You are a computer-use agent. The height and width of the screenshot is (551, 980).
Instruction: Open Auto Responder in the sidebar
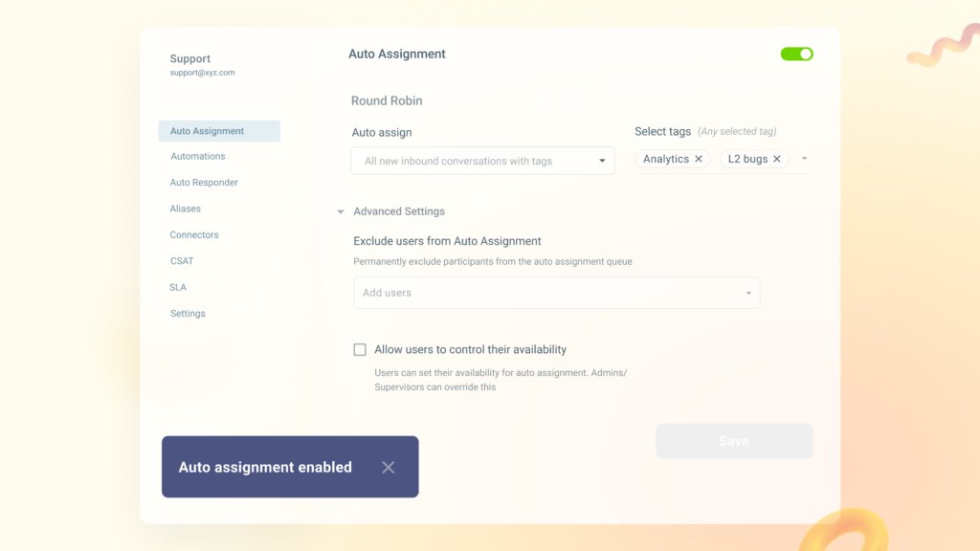pos(204,183)
